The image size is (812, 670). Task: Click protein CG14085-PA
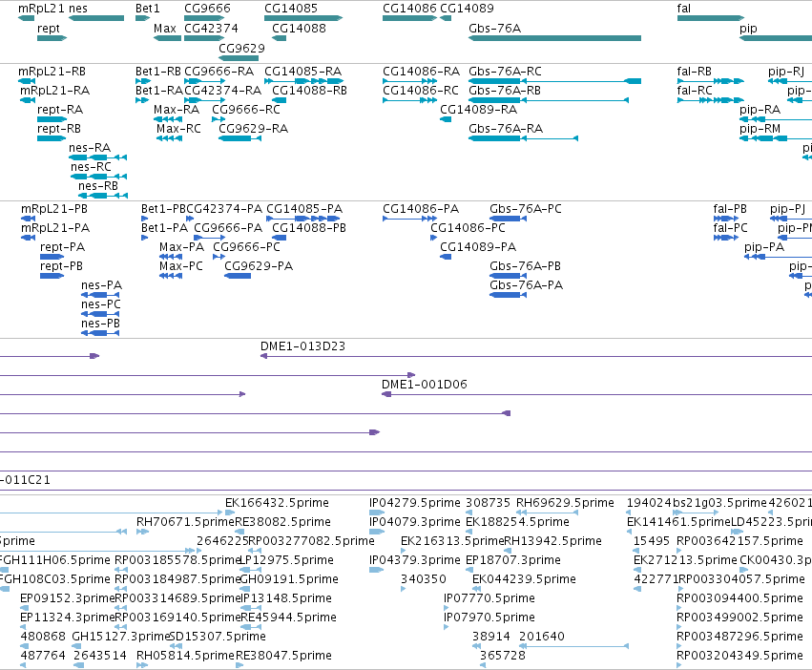pyautogui.click(x=304, y=209)
